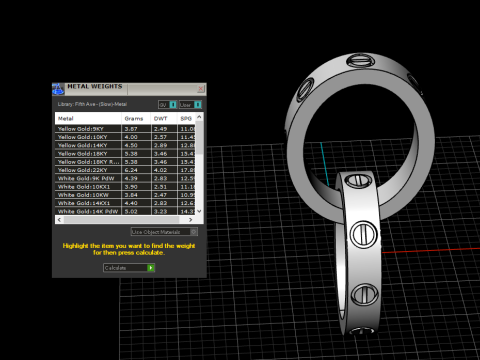The height and width of the screenshot is (360, 480).
Task: Sort by the Metal column header
Action: pos(88,118)
